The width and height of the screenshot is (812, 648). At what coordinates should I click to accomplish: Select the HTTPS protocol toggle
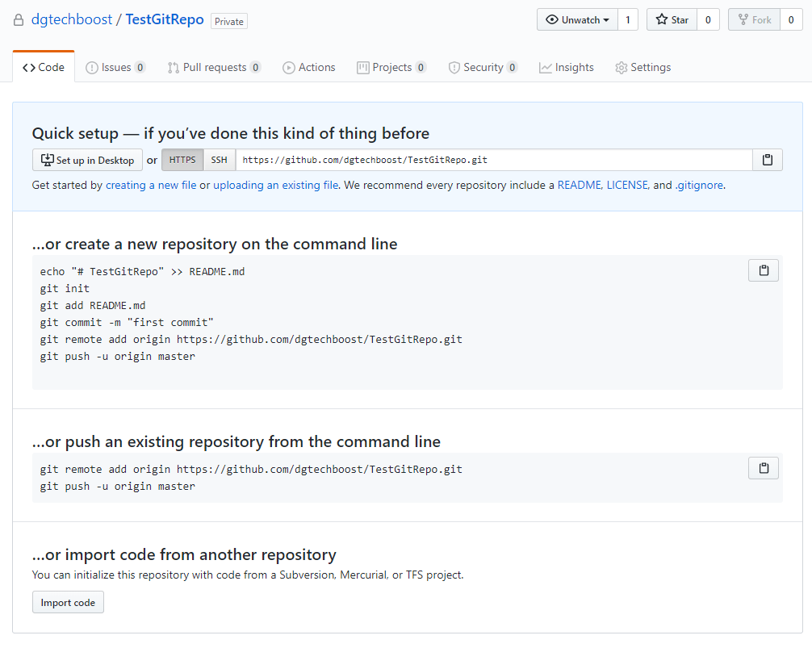182,160
